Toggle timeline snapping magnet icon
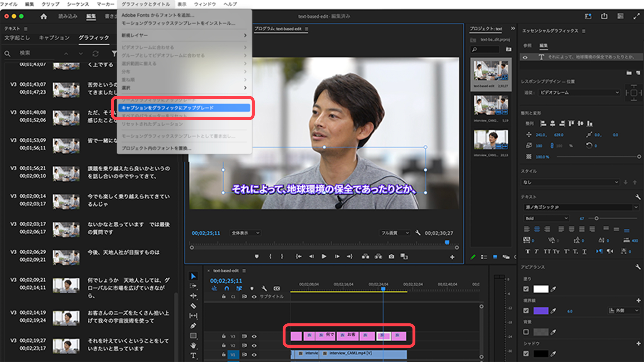The height and width of the screenshot is (362, 644). pos(226,288)
